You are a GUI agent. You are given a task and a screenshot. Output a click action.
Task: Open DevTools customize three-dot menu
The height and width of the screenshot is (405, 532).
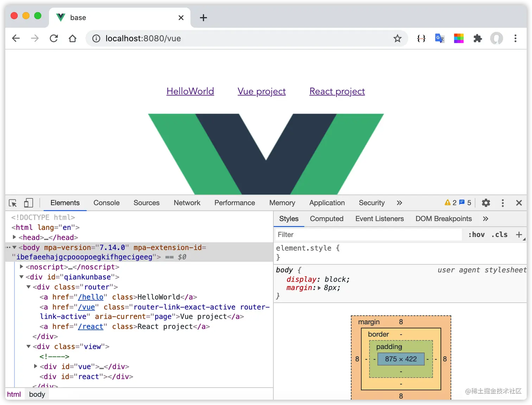point(503,203)
